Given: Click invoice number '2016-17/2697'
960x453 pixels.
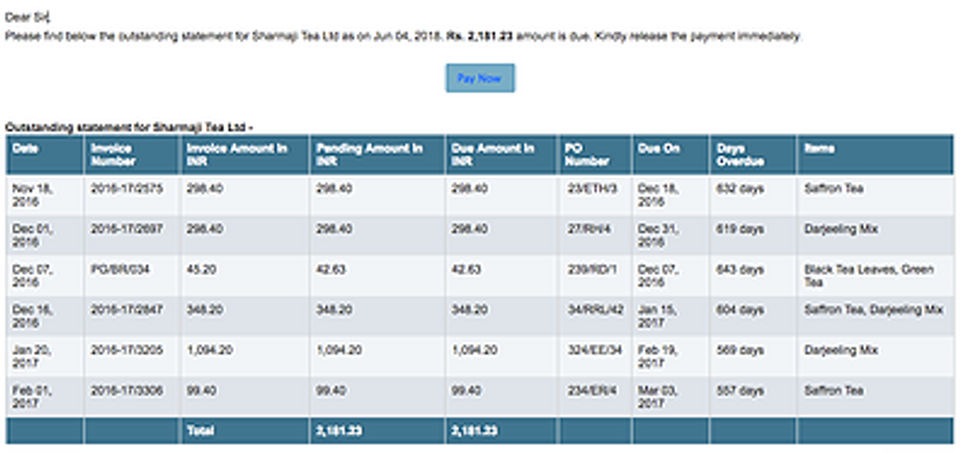Looking at the screenshot, I should point(127,230).
